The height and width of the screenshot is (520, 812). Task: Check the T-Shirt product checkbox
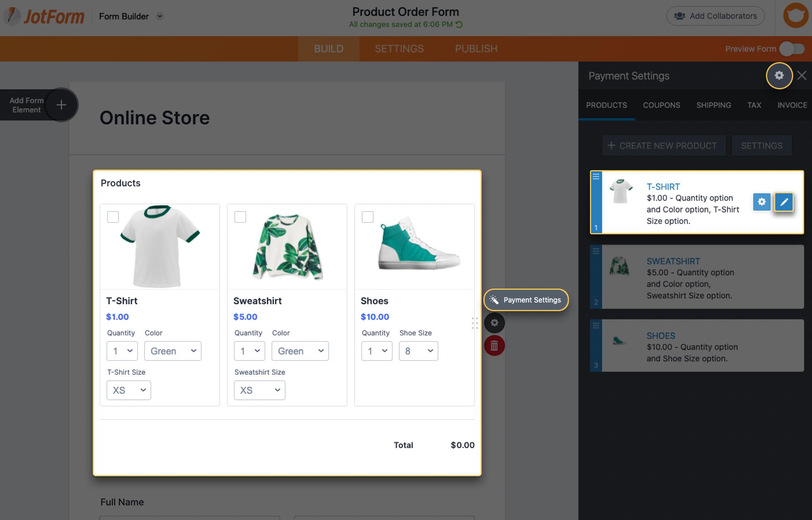(113, 217)
